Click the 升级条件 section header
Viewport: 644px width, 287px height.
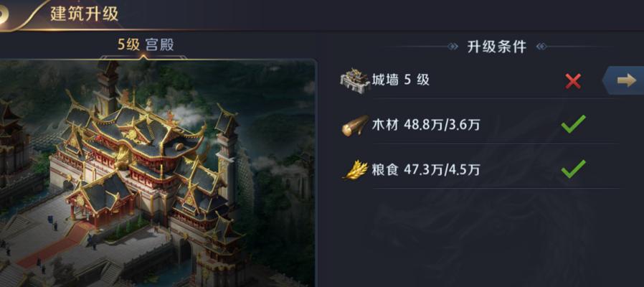pos(497,47)
